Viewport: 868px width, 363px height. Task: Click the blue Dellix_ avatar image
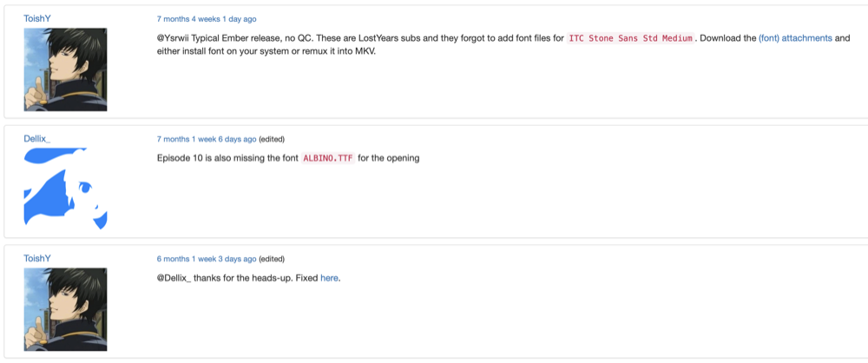click(x=65, y=188)
